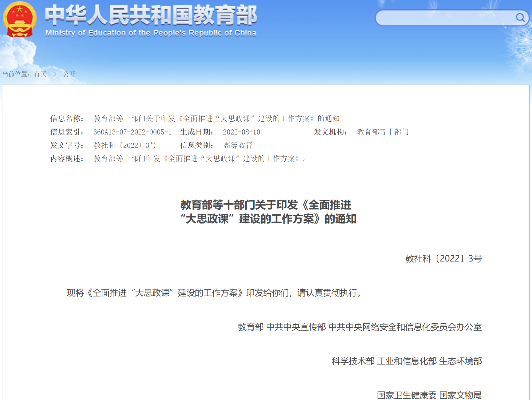Click the category value 高等教育
The image size is (532, 400).
point(238,145)
